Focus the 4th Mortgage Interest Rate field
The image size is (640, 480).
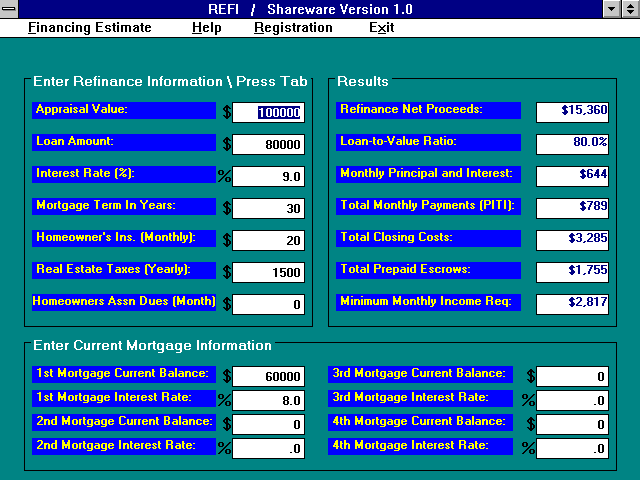[x=573, y=449]
